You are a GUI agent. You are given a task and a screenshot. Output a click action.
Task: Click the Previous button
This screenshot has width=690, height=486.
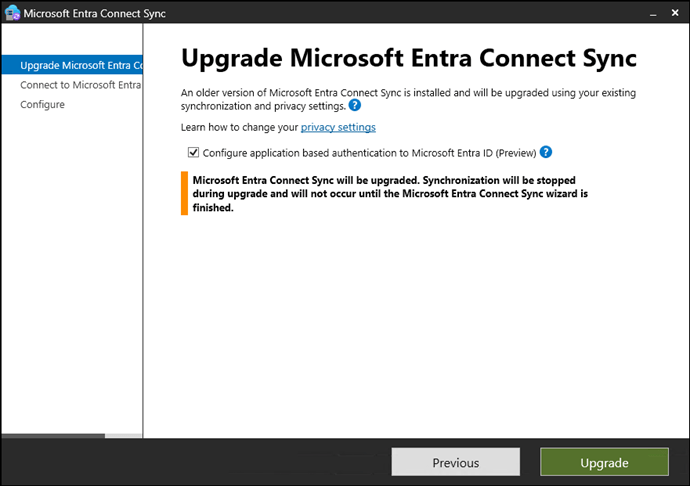(x=455, y=463)
